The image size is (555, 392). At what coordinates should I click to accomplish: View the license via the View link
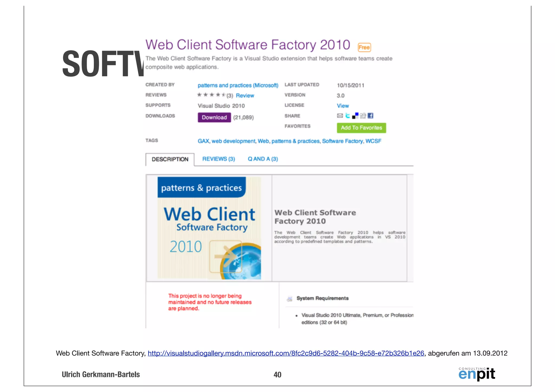pyautogui.click(x=343, y=106)
